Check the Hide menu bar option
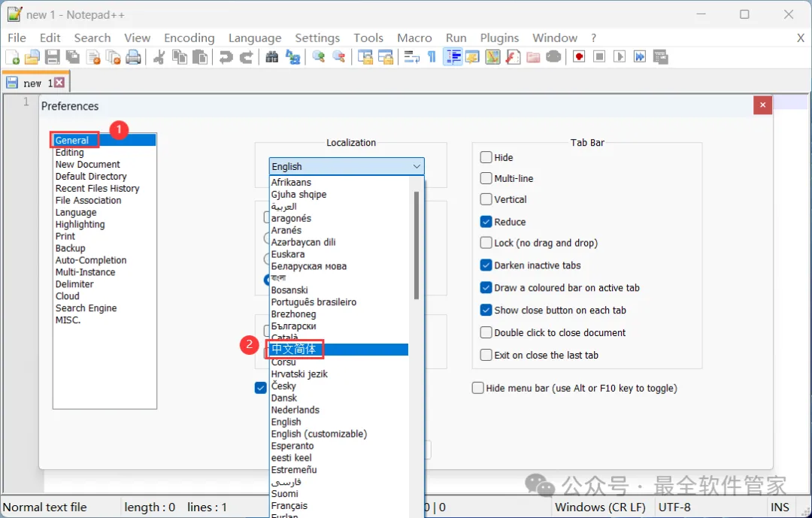This screenshot has height=518, width=812. (477, 388)
